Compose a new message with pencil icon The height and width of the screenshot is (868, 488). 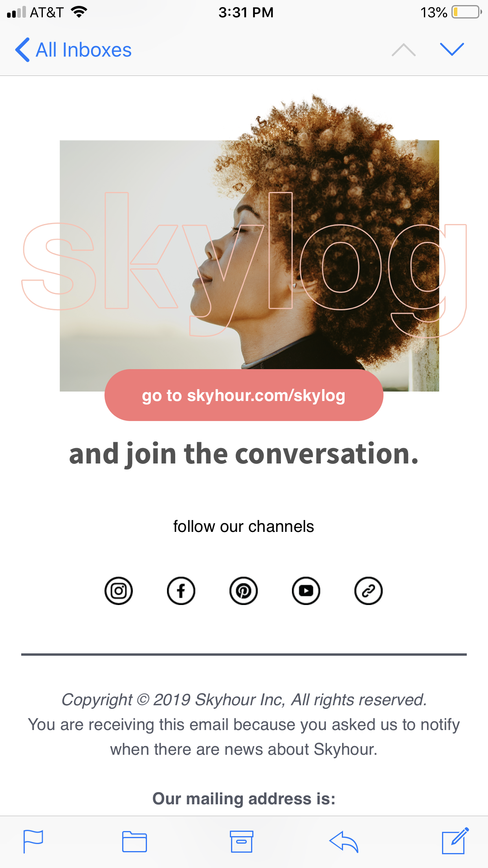[455, 841]
